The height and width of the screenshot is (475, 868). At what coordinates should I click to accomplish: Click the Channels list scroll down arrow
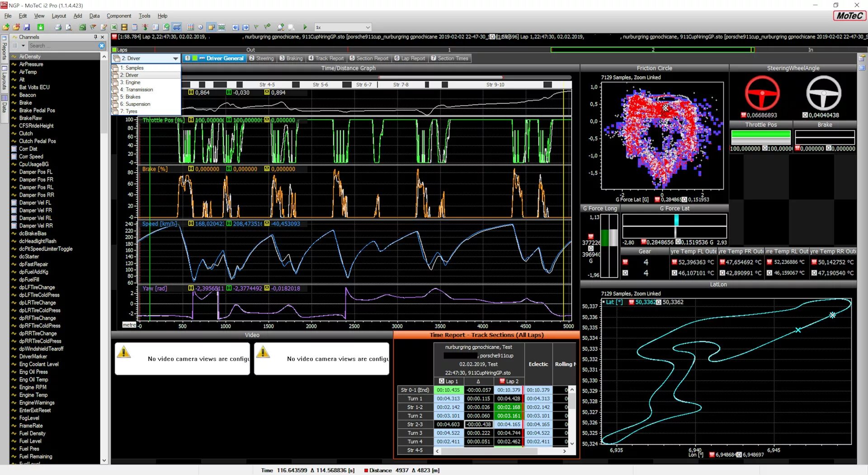coord(104,461)
